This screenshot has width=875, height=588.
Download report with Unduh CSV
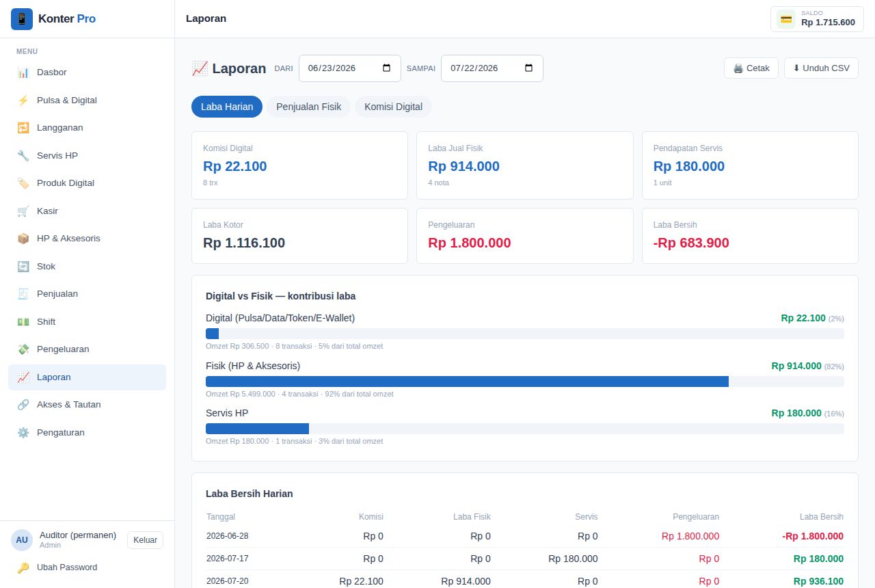pos(821,68)
